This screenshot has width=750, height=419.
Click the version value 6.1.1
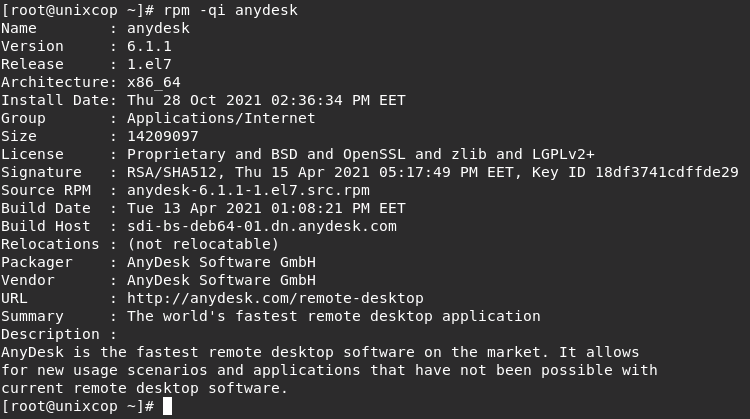click(x=149, y=46)
